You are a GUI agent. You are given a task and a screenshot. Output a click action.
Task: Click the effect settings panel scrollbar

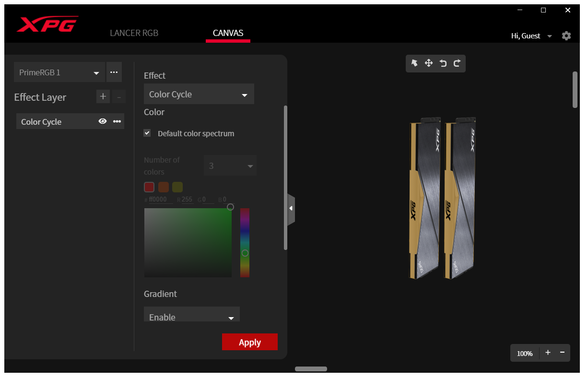click(x=286, y=178)
